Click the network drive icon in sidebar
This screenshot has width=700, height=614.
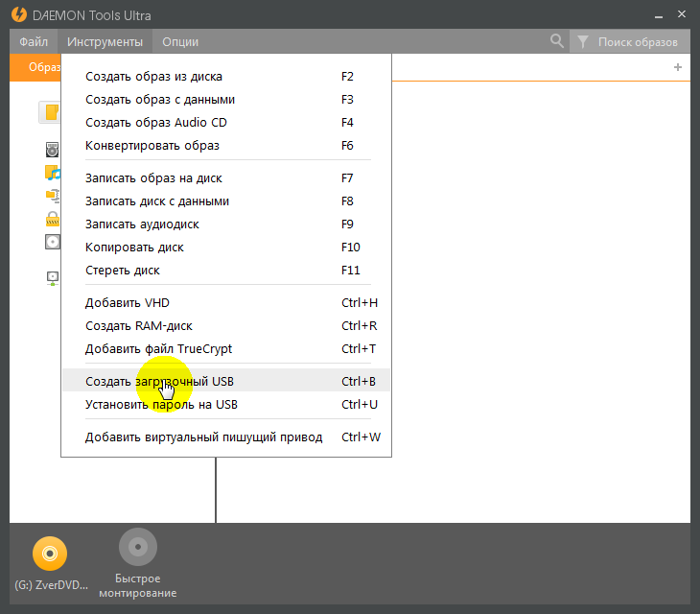pyautogui.click(x=53, y=278)
